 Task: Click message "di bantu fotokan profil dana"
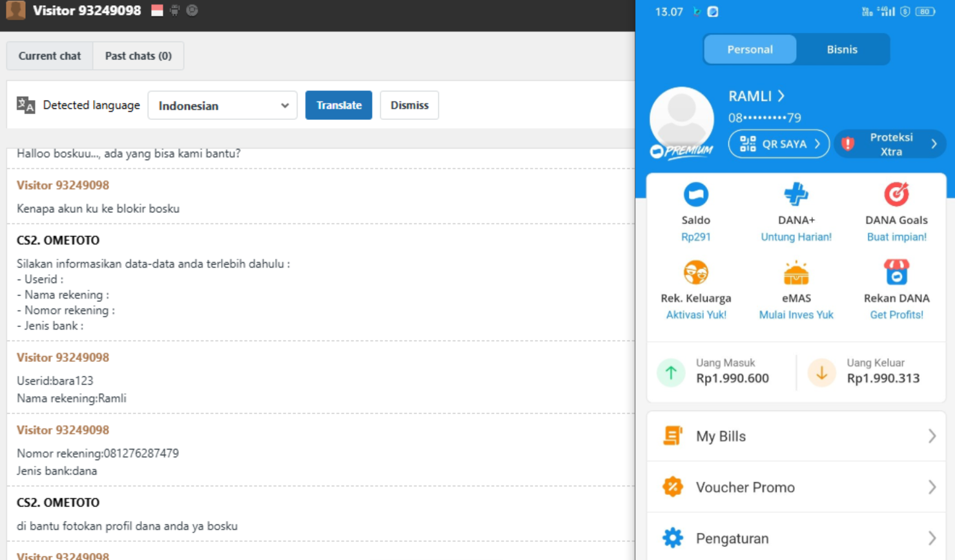pyautogui.click(x=127, y=526)
